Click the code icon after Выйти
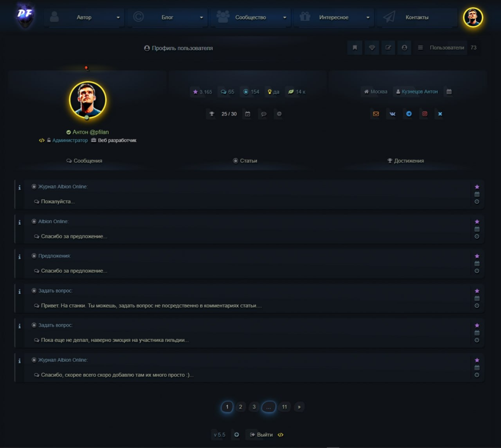The width and height of the screenshot is (501, 448). (x=281, y=435)
